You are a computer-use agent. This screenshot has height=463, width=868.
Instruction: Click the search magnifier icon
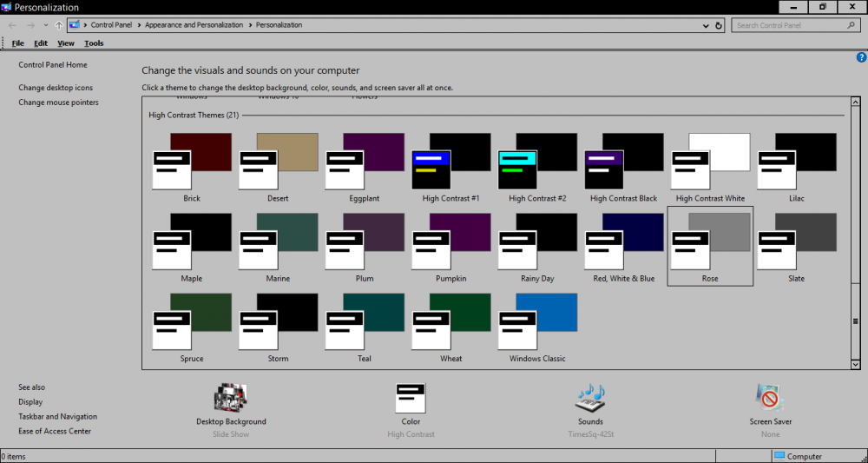tap(852, 25)
